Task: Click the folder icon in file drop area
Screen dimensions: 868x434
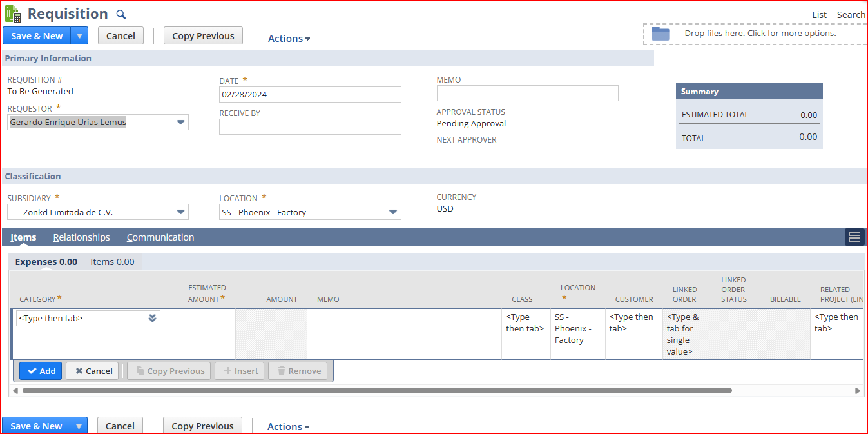Action: pos(661,34)
